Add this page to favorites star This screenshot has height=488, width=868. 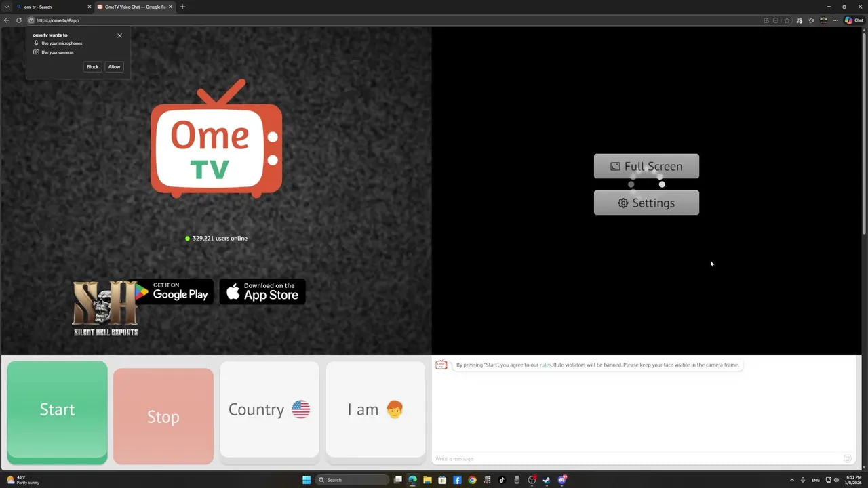pyautogui.click(x=787, y=20)
